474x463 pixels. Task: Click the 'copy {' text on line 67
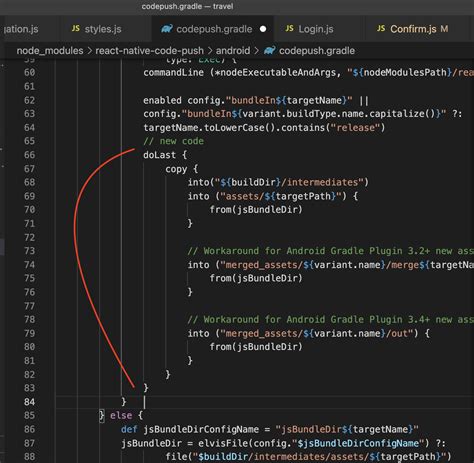point(182,169)
